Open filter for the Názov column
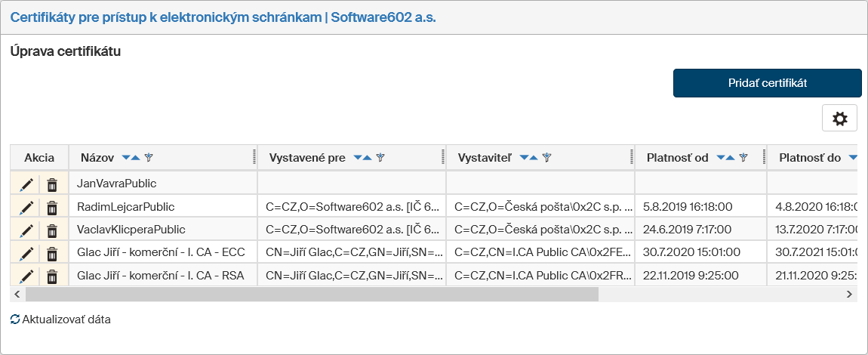Image resolution: width=868 pixels, height=355 pixels. point(149,158)
